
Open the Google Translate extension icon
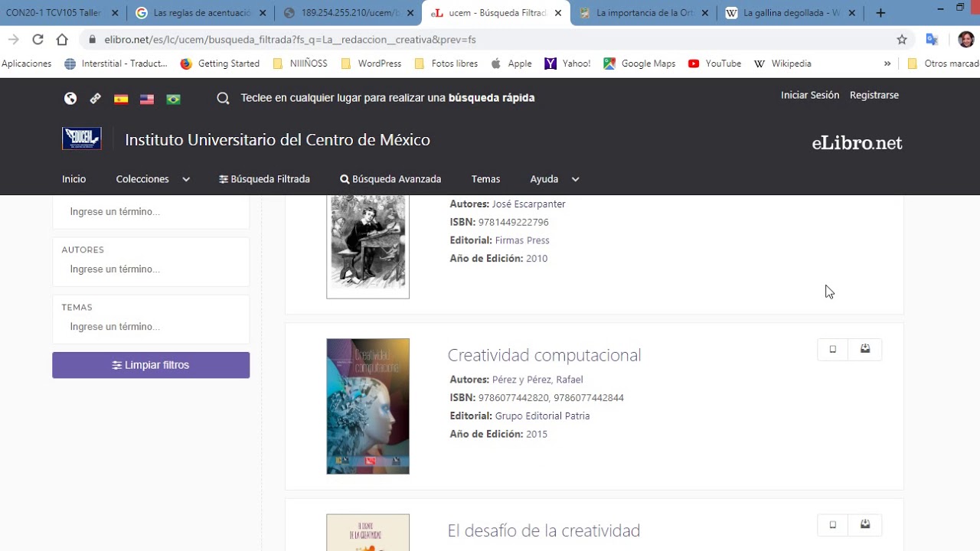[932, 40]
